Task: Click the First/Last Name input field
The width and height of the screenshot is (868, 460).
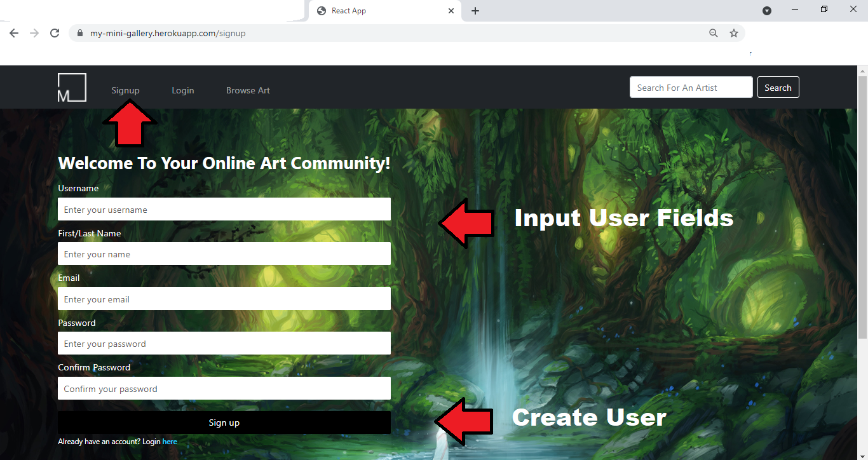Action: (224, 254)
